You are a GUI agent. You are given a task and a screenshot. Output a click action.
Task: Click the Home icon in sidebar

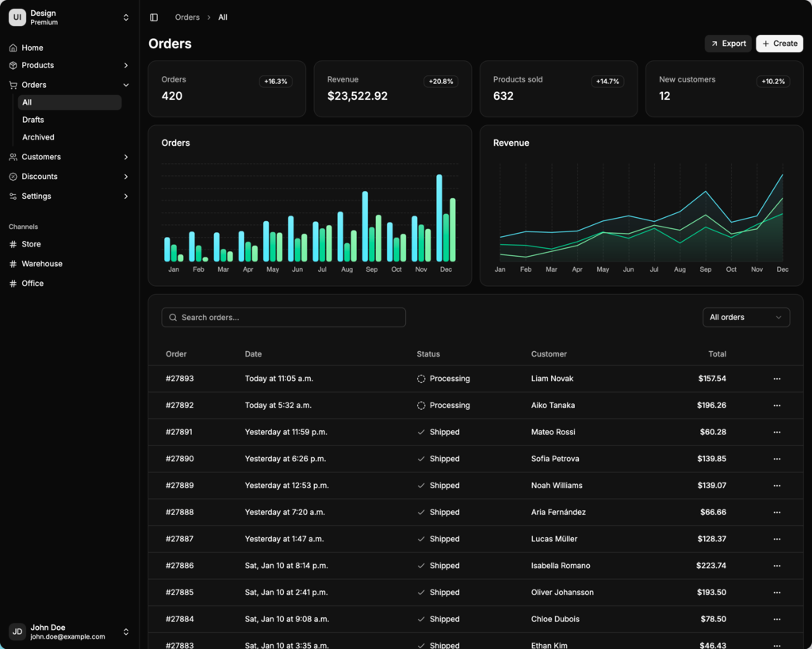[x=13, y=48]
